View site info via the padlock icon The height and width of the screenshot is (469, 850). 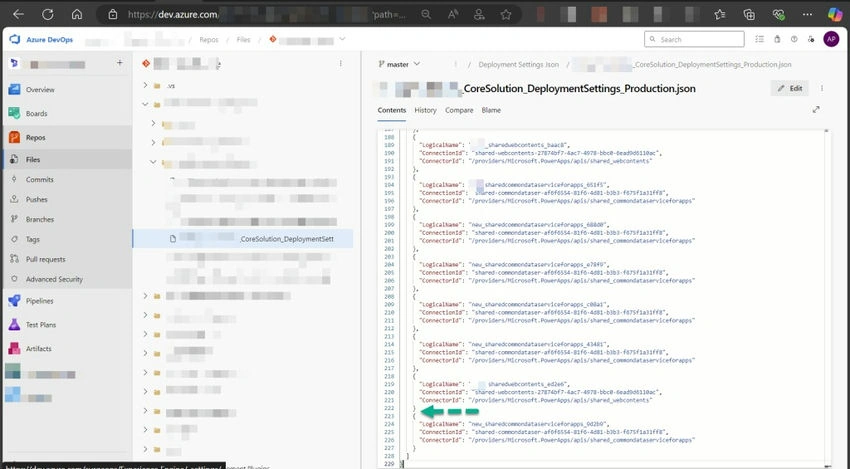pos(113,15)
